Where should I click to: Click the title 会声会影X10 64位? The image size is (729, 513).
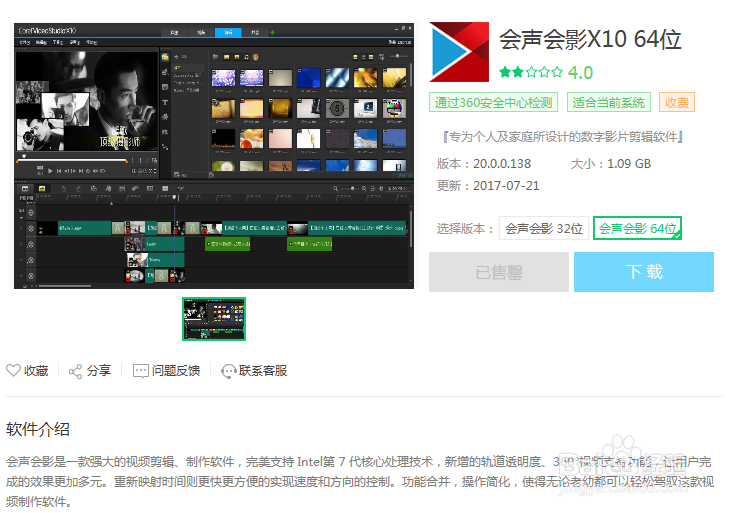pos(590,40)
